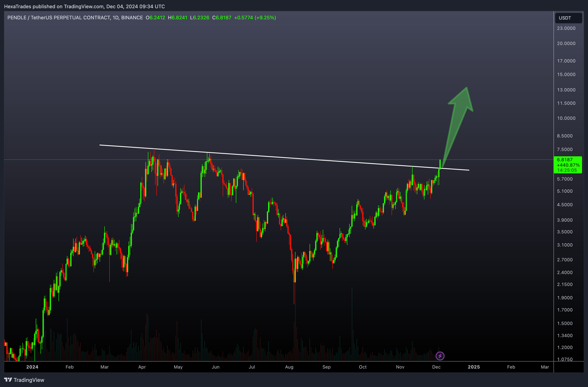588x387 pixels.
Task: Click the open value O6.2412
Action: tap(155, 17)
